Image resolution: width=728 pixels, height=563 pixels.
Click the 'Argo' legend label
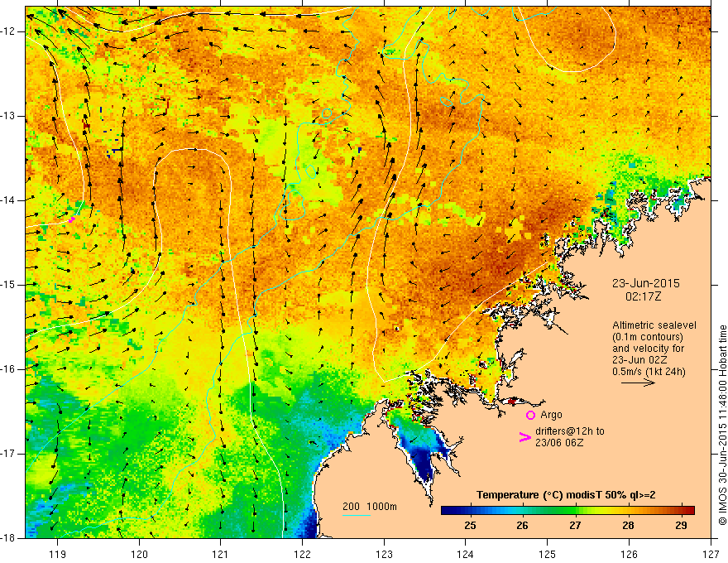[x=551, y=415]
